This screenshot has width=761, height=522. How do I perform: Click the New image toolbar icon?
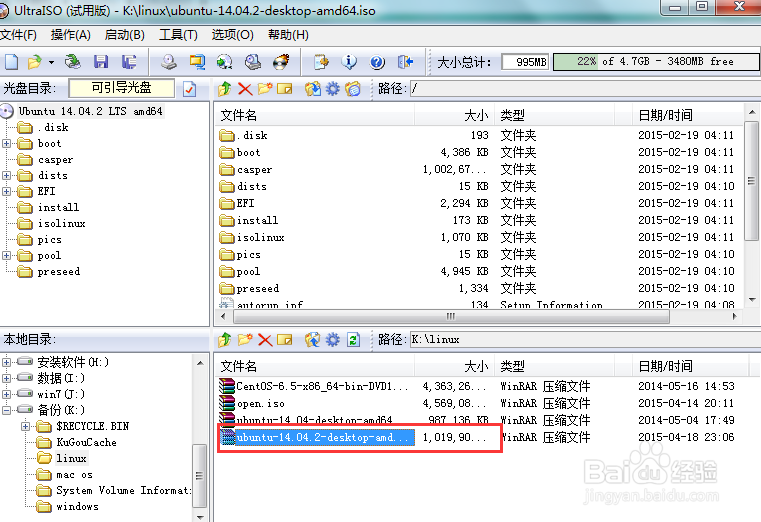pos(12,62)
